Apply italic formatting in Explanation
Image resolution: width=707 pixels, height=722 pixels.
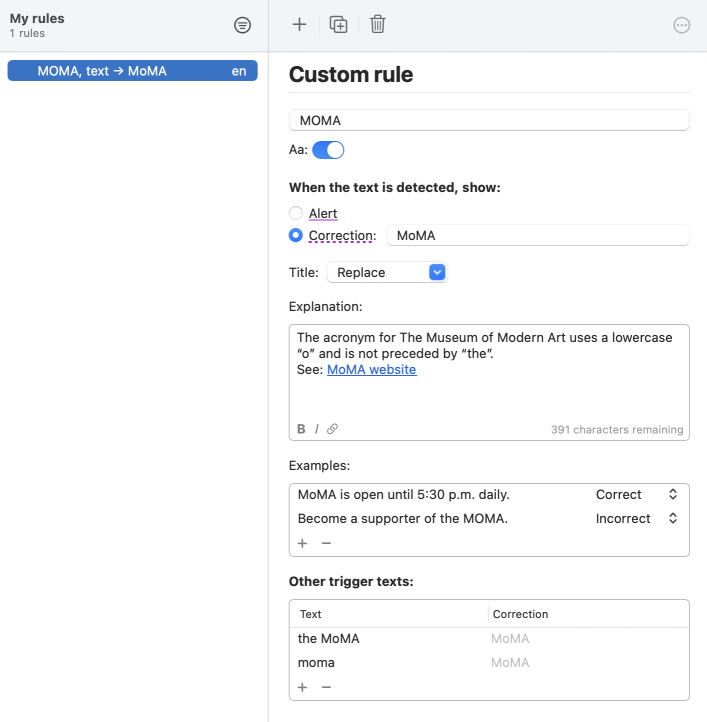[x=317, y=429]
